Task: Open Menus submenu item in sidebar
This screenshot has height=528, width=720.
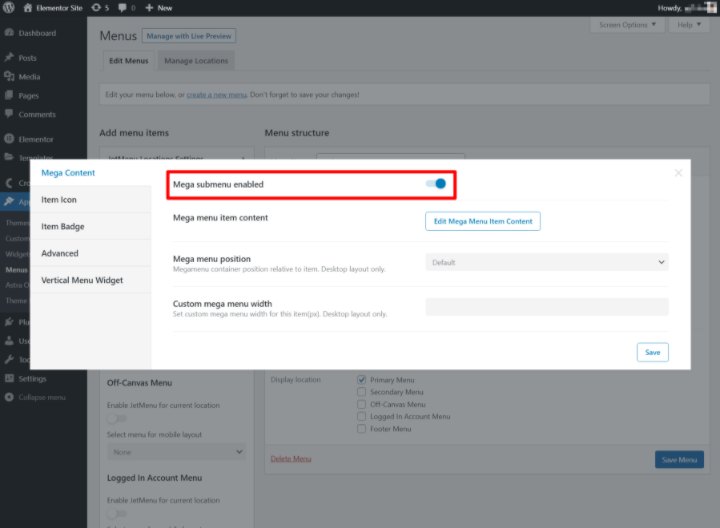Action: [x=17, y=270]
